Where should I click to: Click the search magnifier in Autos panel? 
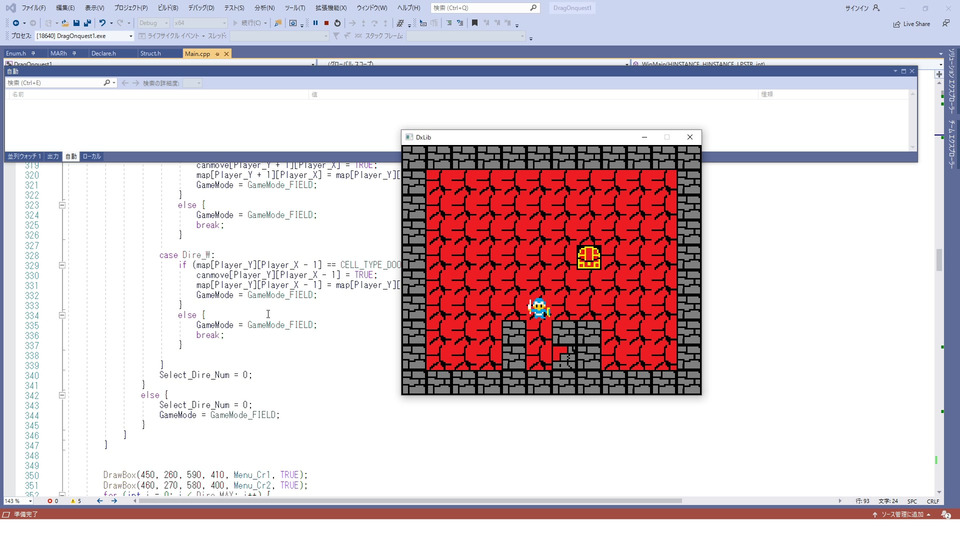(107, 83)
